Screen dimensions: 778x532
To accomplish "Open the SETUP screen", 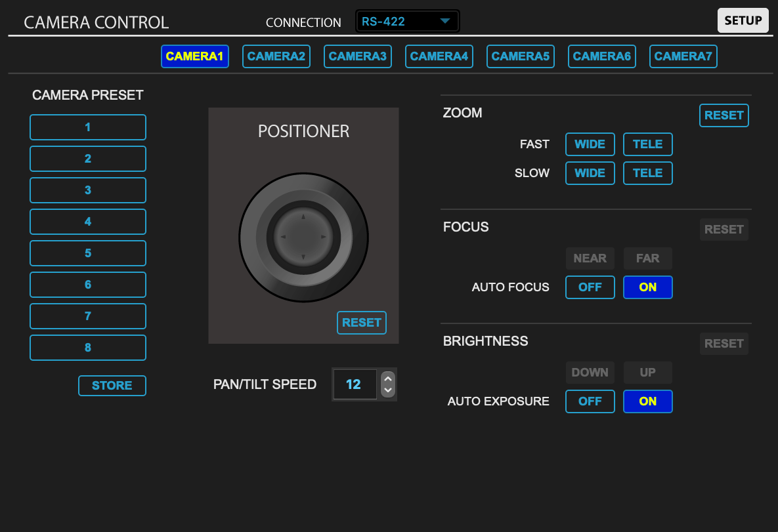I will point(743,20).
